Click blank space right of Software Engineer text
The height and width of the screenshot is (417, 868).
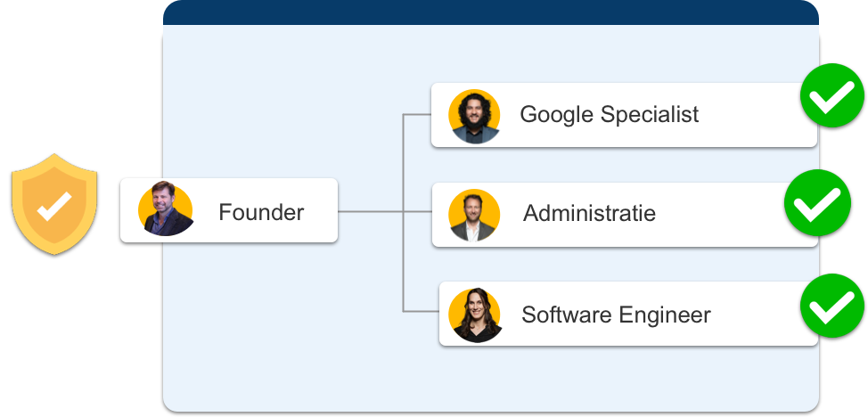click(x=757, y=315)
